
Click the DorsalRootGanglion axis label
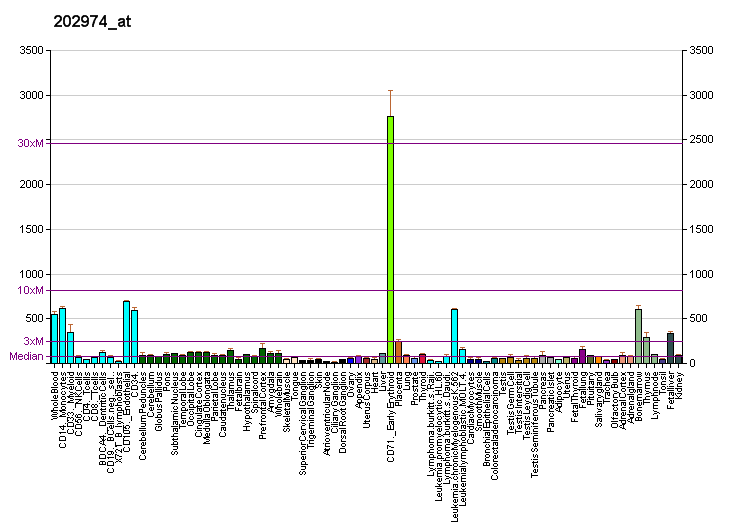(343, 412)
